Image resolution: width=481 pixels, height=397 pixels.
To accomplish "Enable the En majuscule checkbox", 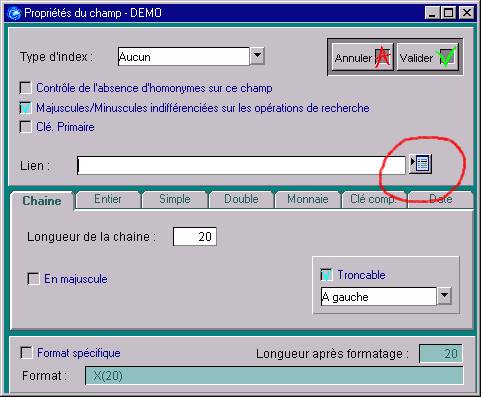I will [33, 279].
